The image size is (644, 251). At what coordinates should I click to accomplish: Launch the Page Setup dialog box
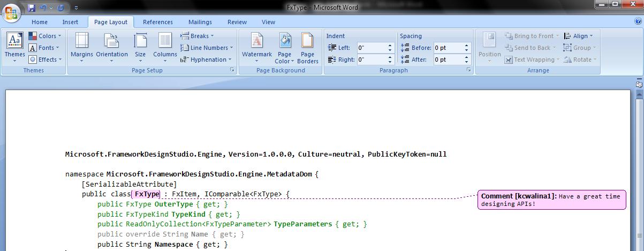tap(232, 70)
